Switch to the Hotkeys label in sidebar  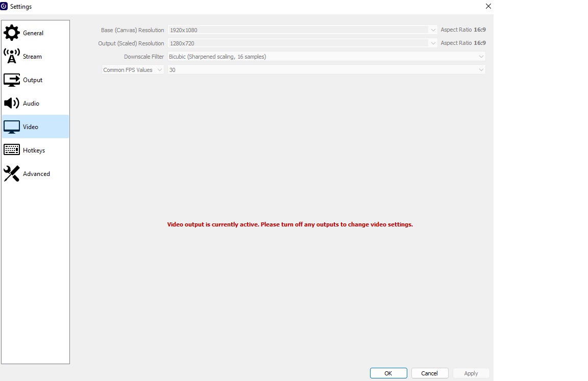[34, 150]
